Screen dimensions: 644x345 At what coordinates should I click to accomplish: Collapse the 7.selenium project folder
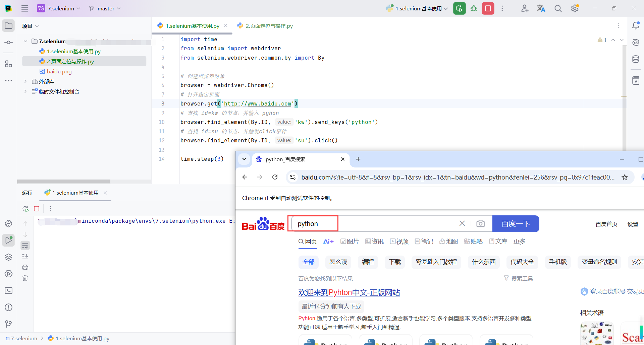25,41
